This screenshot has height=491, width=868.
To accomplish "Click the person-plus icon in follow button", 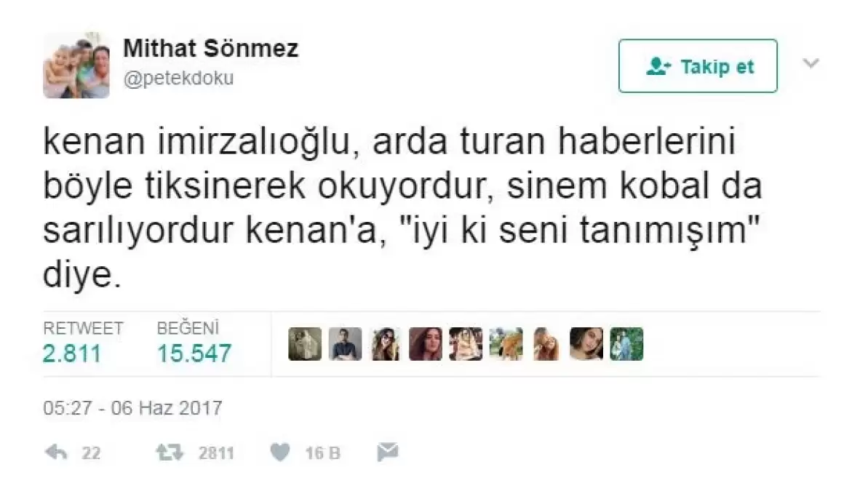I will [x=658, y=66].
